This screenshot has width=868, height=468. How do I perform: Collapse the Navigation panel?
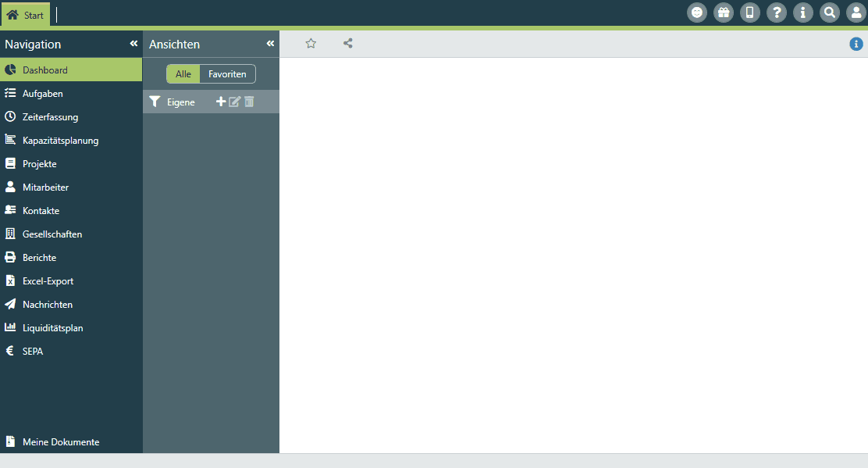133,44
